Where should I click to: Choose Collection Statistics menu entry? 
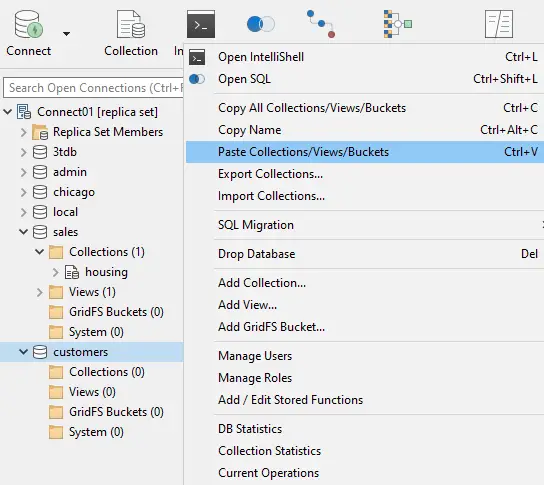pos(365,451)
